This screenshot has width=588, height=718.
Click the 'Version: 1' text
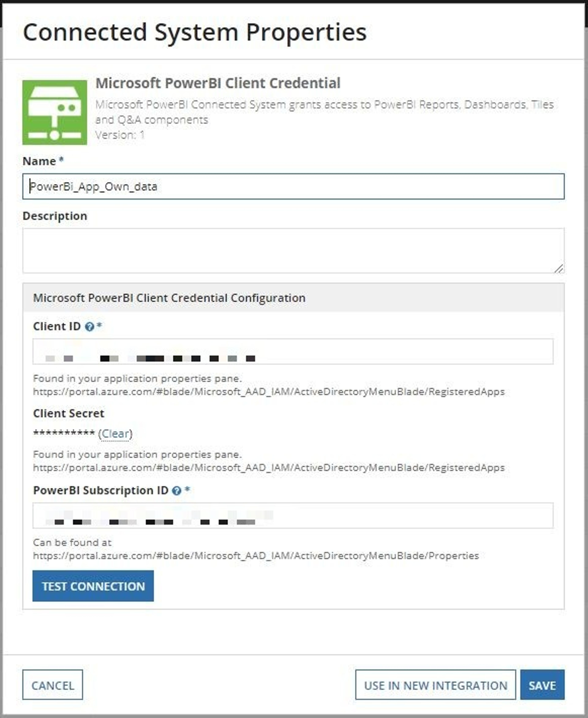120,135
